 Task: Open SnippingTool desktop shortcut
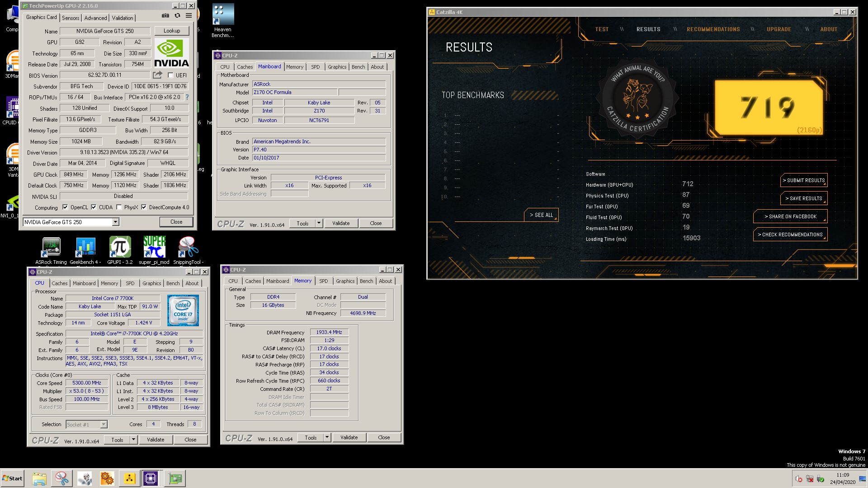coord(188,251)
